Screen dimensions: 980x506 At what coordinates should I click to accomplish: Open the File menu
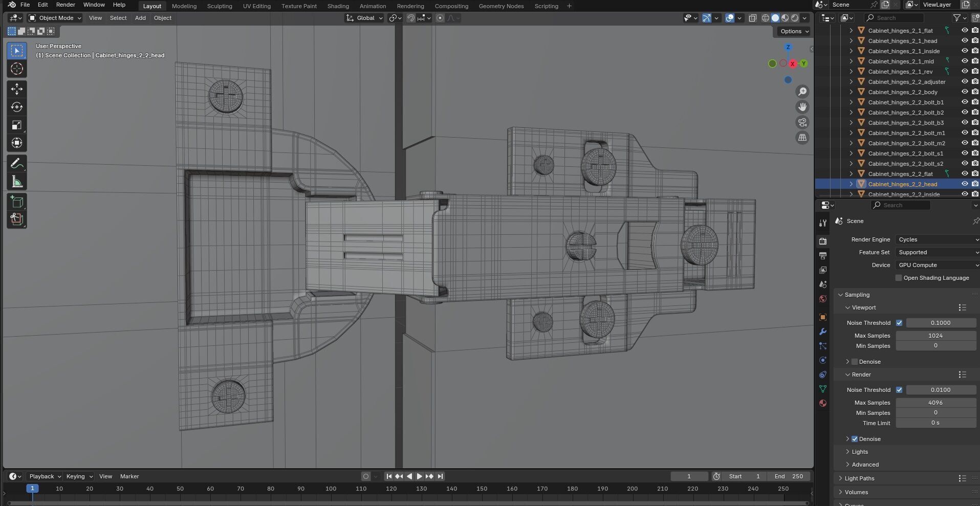point(25,5)
